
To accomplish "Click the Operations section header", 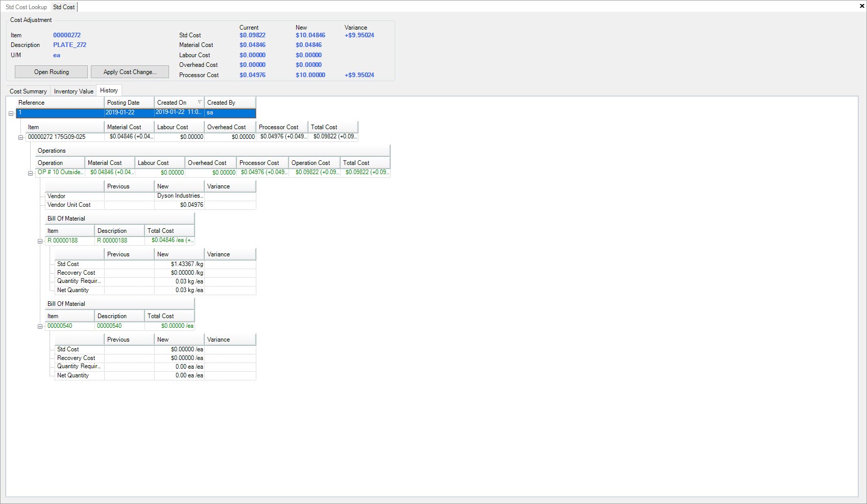I will (213, 151).
